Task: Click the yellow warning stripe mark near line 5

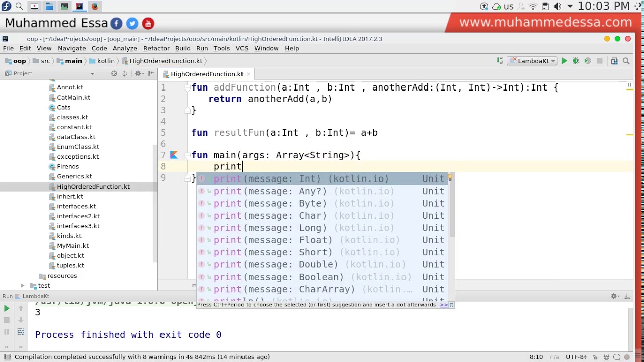Action: pyautogui.click(x=629, y=135)
